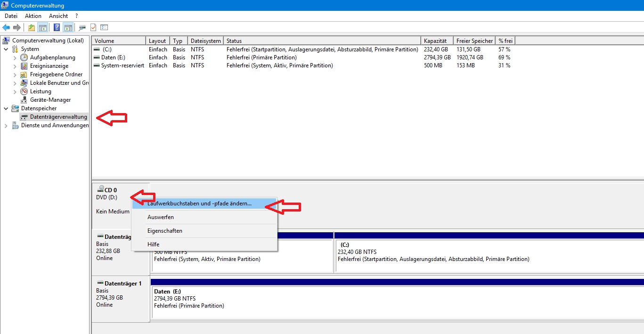This screenshot has width=644, height=334.
Task: Click the drive icon of volume Daten (E:)
Action: click(97, 57)
